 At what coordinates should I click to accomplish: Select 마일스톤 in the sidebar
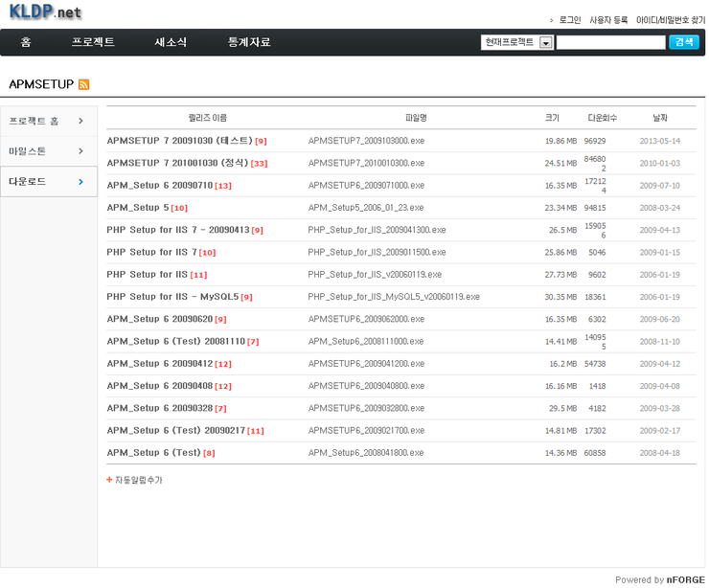point(49,151)
